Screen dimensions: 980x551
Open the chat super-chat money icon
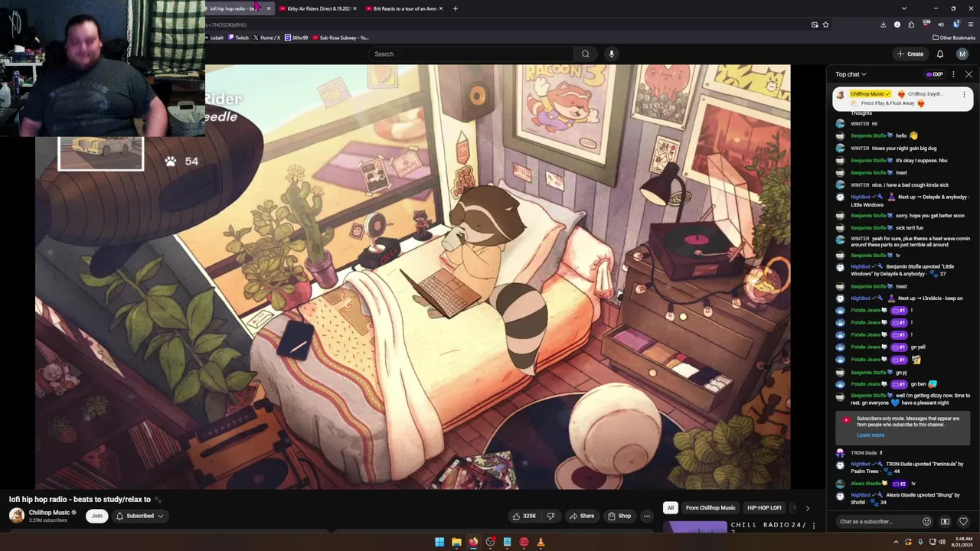click(x=945, y=522)
